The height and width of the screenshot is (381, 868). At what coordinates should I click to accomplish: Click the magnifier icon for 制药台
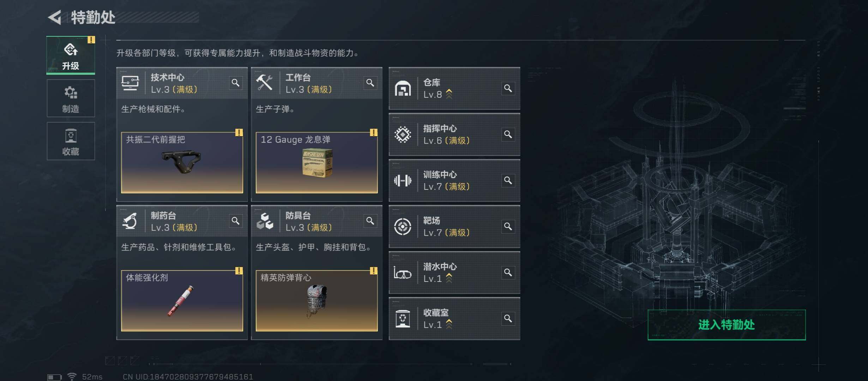tap(235, 221)
